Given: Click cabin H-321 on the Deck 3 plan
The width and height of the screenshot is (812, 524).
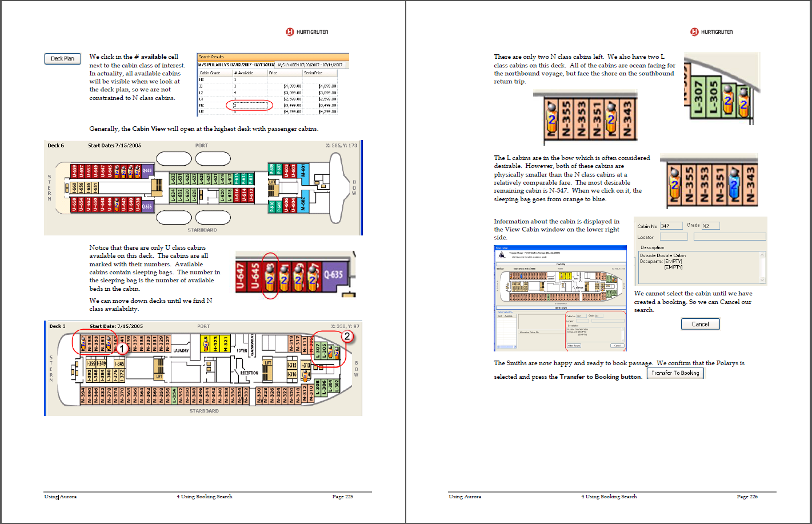Looking at the screenshot, I should pyautogui.click(x=225, y=343).
